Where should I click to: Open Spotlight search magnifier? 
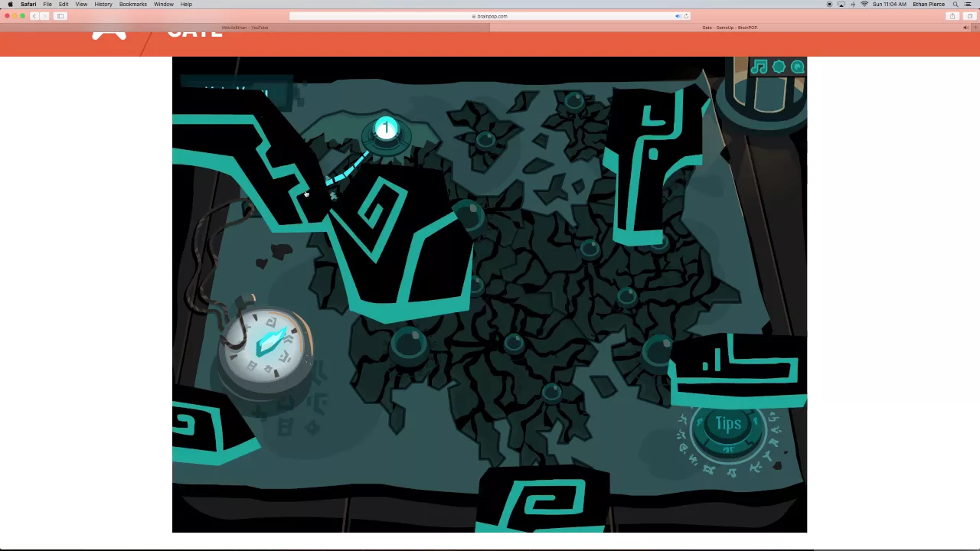click(x=955, y=4)
